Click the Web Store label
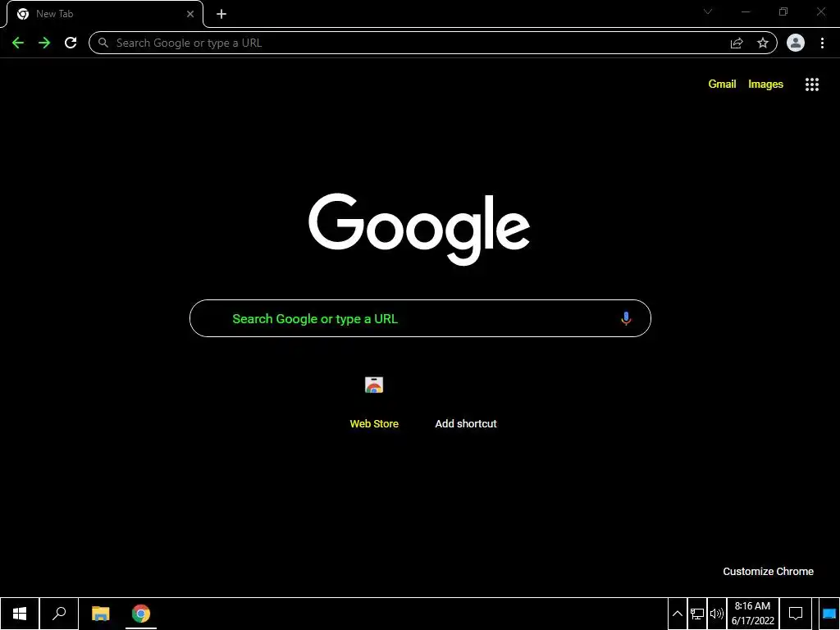This screenshot has width=840, height=630. click(x=374, y=424)
